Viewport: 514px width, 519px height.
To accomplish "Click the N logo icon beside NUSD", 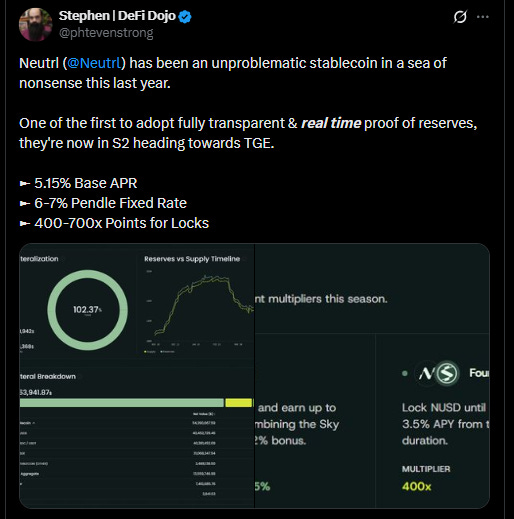I will (x=426, y=373).
